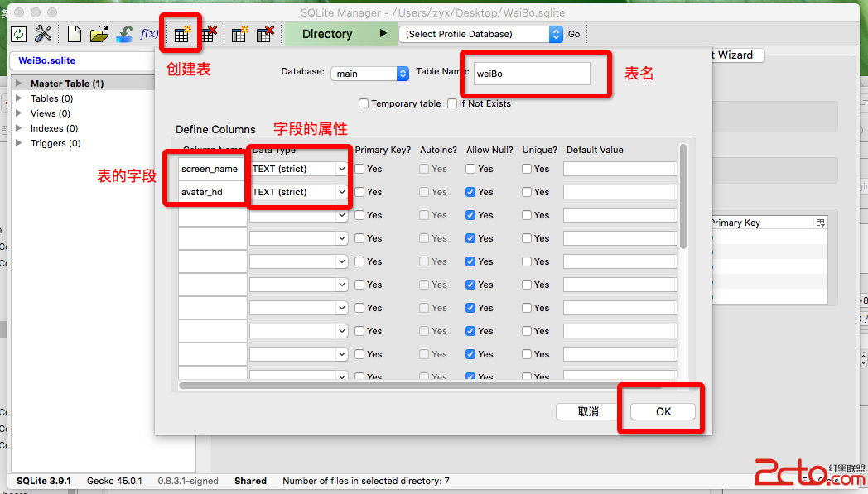Viewport: 868px width, 494px height.
Task: Click the Drop Table toolbar icon
Action: click(x=208, y=34)
